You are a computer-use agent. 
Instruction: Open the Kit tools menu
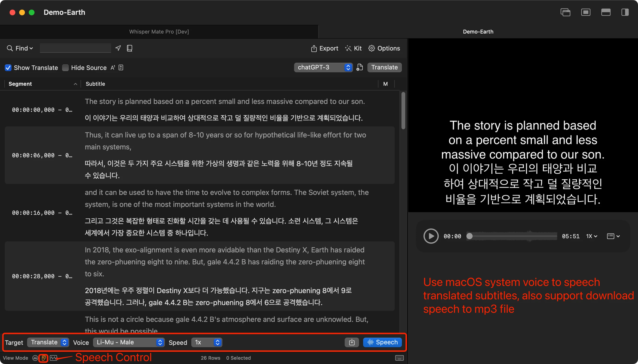[x=353, y=48]
